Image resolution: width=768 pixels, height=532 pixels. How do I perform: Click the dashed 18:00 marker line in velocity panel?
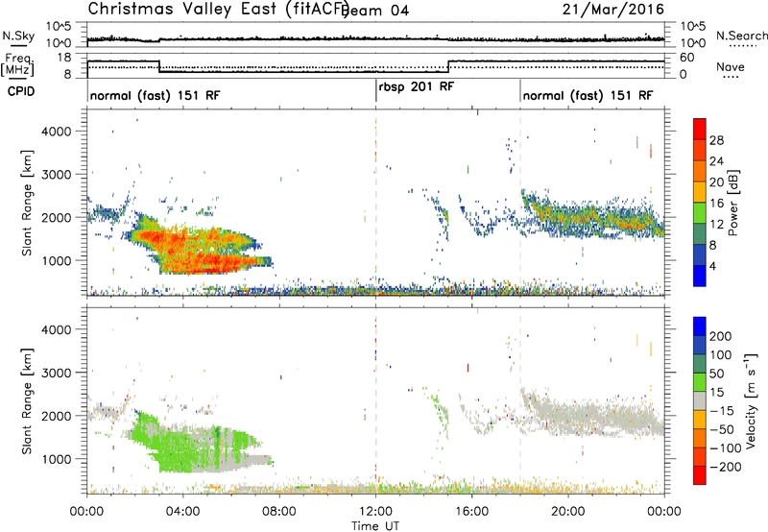point(520,400)
